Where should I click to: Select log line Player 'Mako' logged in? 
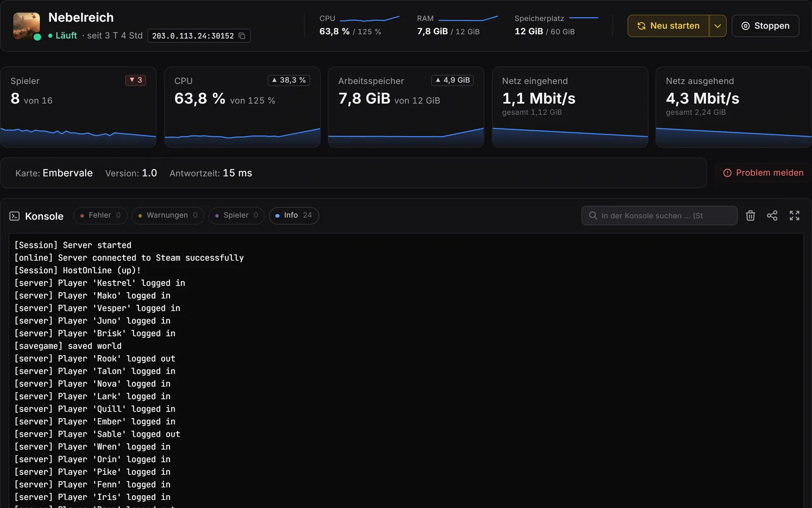pos(92,296)
